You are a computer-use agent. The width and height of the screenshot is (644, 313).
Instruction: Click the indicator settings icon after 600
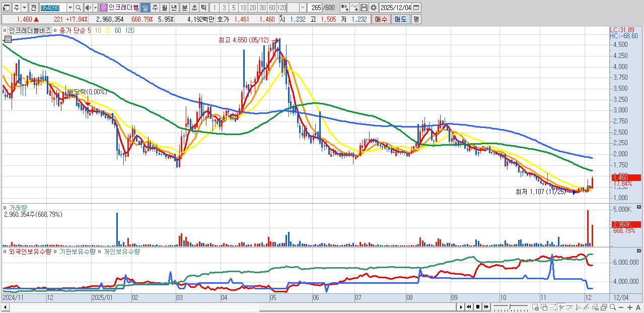coord(344,8)
